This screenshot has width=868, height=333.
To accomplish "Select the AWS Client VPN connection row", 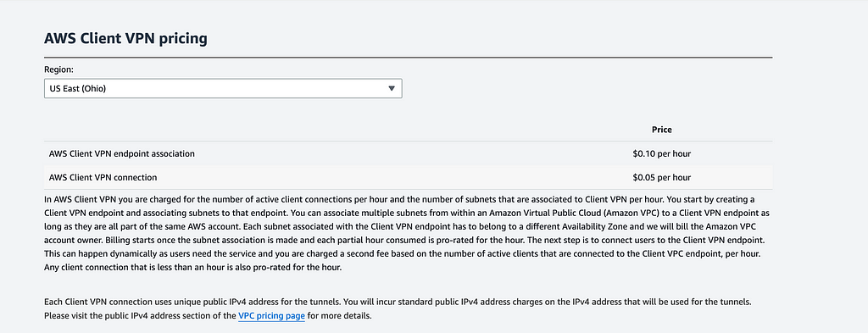I will tap(408, 178).
